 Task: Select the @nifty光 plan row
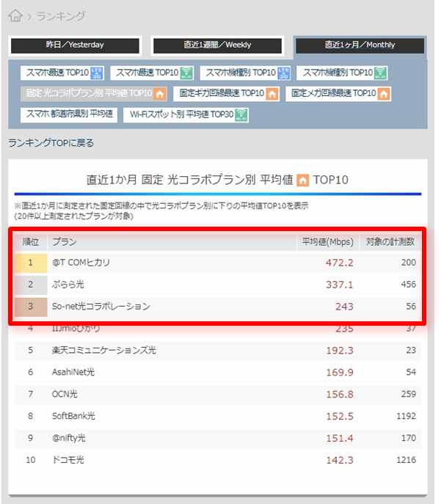pyautogui.click(x=218, y=438)
